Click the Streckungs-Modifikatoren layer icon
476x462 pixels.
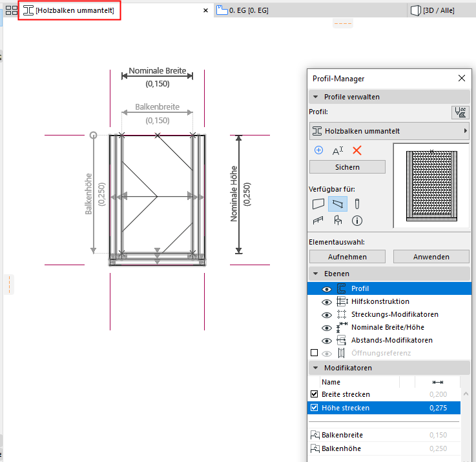click(342, 314)
